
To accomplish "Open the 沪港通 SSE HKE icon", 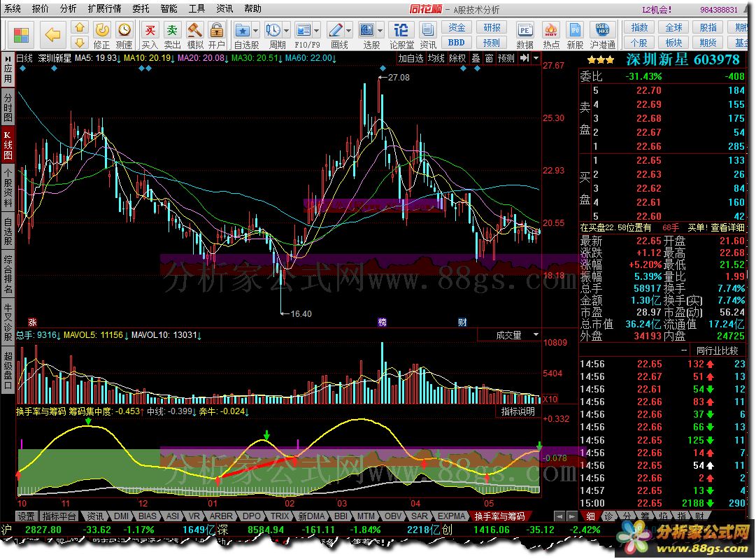I will point(602,30).
